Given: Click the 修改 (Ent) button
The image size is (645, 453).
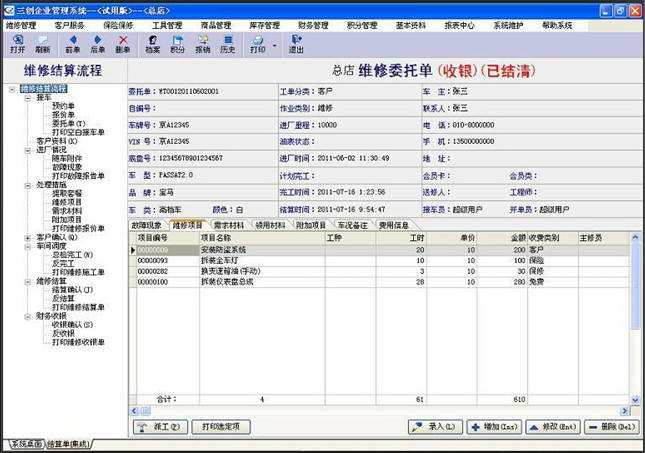Looking at the screenshot, I should click(x=553, y=427).
